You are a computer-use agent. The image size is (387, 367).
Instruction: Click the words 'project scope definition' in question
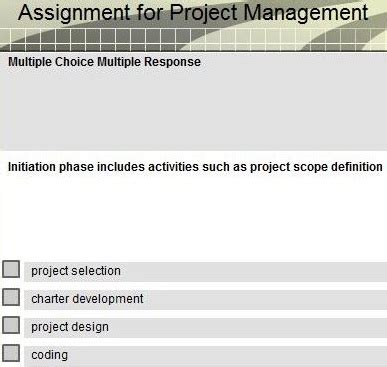(316, 167)
